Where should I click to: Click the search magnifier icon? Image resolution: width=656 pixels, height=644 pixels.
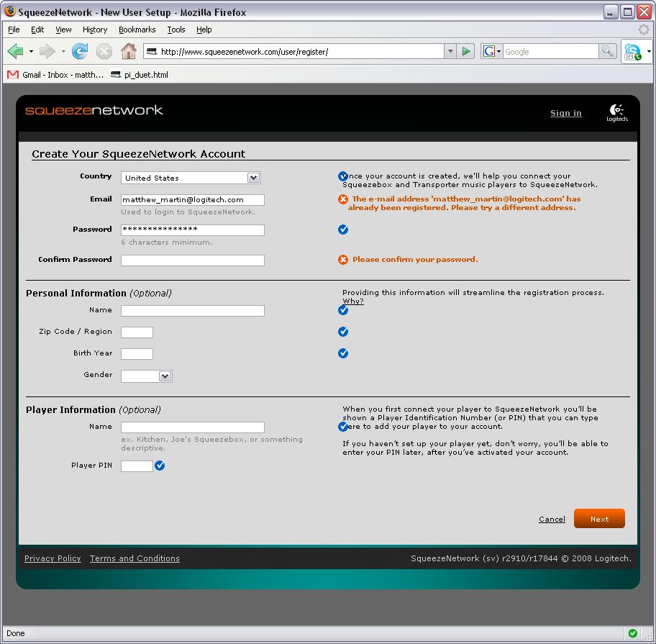pyautogui.click(x=608, y=51)
